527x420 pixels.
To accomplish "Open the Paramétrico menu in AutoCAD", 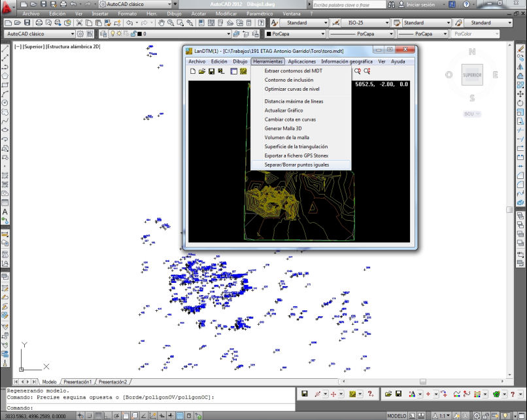I will pos(260,14).
